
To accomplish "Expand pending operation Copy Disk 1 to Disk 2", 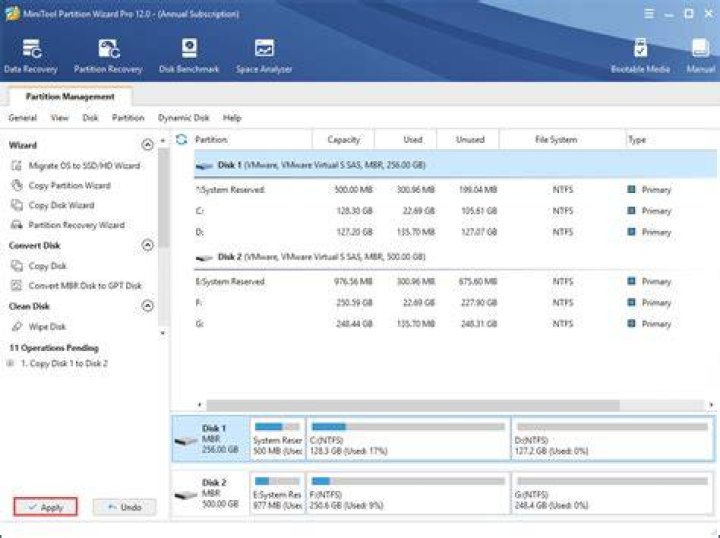I will click(x=11, y=364).
